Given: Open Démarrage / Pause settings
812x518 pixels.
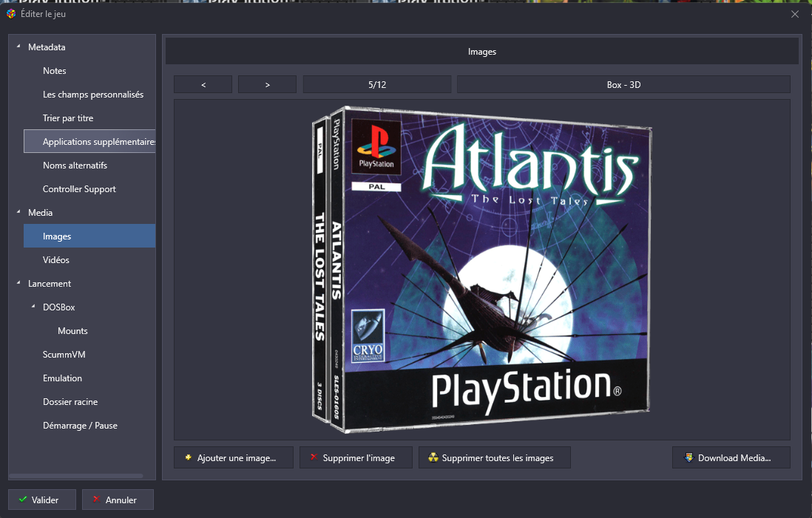Looking at the screenshot, I should pos(81,426).
